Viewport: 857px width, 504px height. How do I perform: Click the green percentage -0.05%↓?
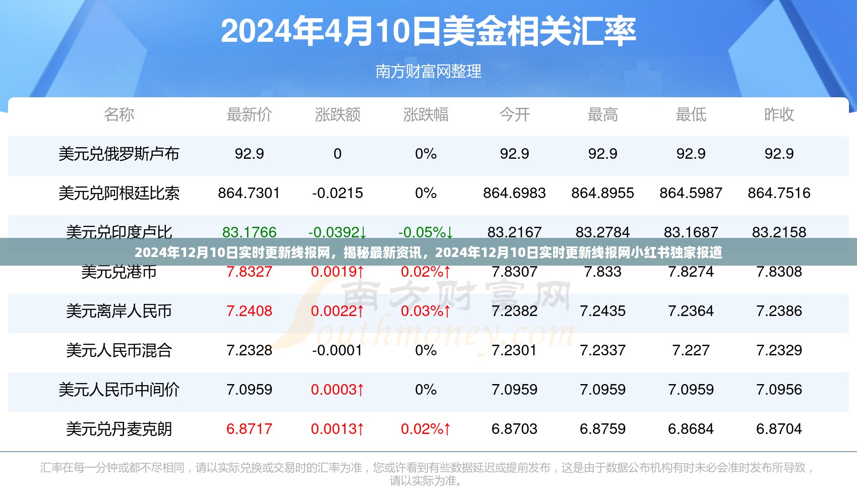[x=426, y=232]
